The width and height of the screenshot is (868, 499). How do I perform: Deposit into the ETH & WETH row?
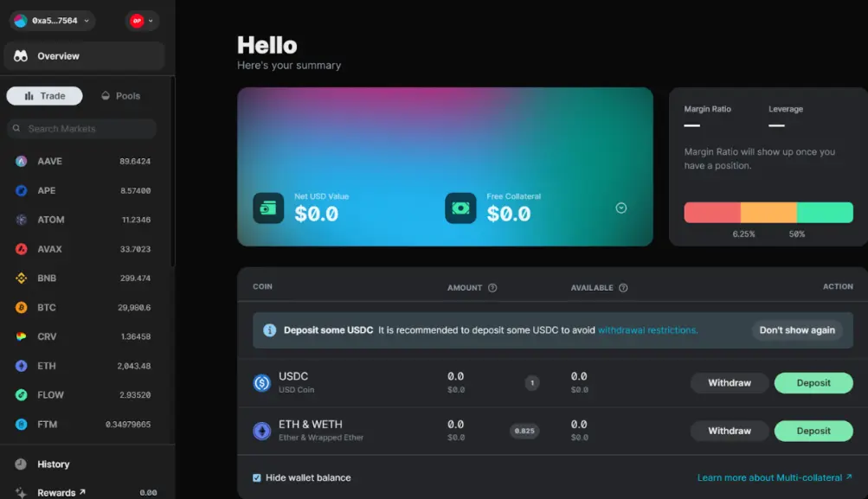(813, 431)
